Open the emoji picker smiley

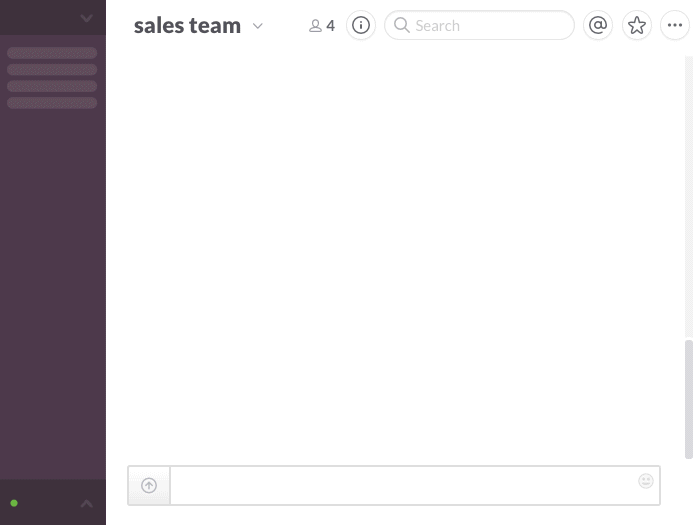pos(646,481)
